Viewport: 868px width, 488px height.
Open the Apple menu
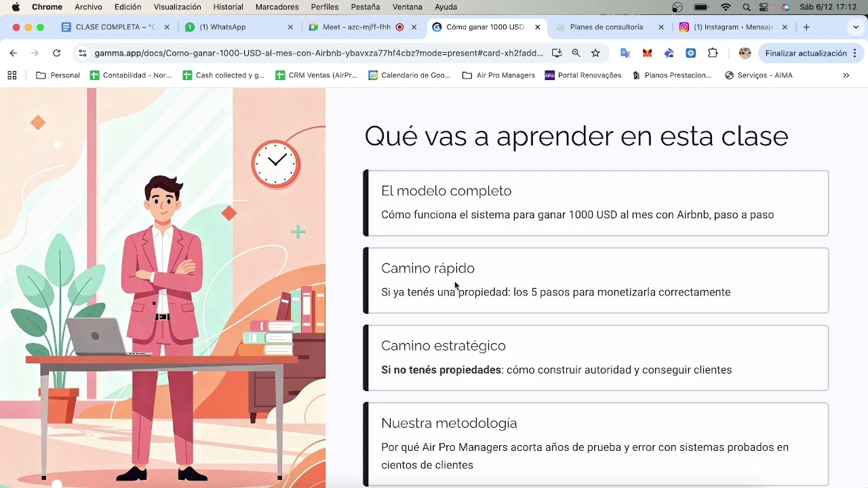click(16, 7)
